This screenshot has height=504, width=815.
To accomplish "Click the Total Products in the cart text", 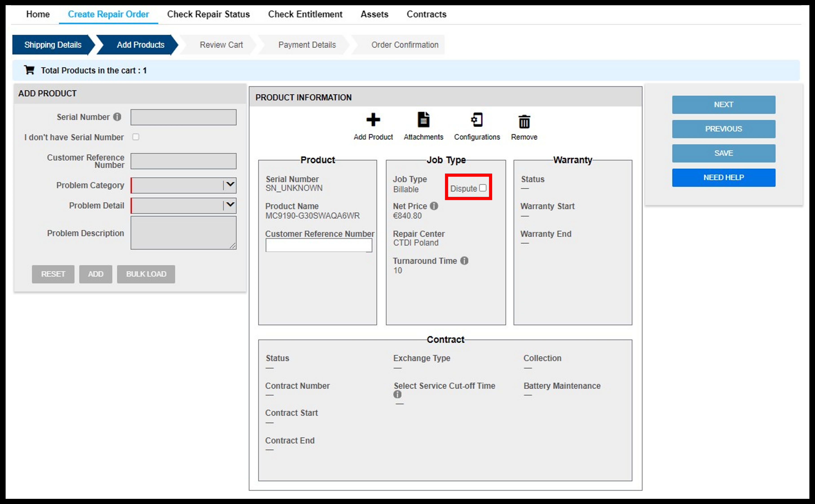I will click(94, 70).
